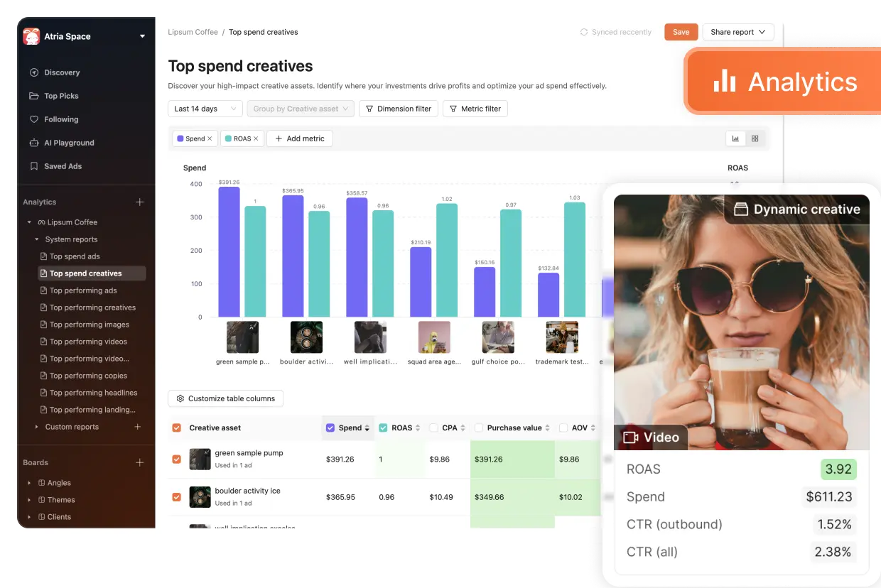The height and width of the screenshot is (588, 881).
Task: Uncheck the green sample pump row
Action: [x=177, y=459]
